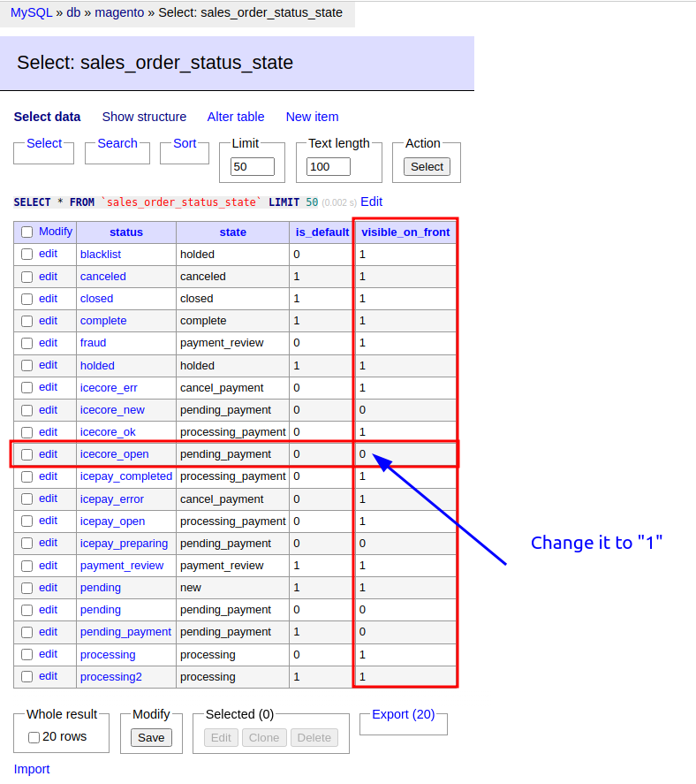Click the edit link for icecore_open

[48, 454]
